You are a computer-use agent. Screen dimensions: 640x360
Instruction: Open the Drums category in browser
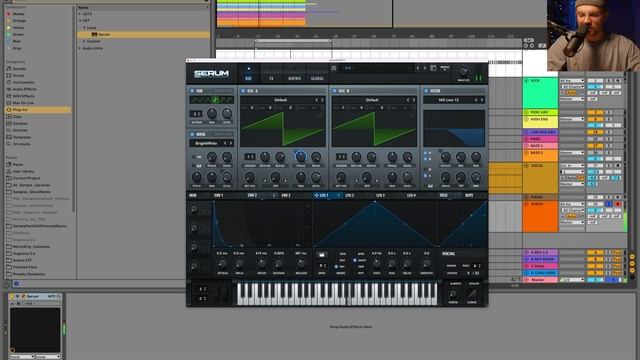[x=18, y=76]
